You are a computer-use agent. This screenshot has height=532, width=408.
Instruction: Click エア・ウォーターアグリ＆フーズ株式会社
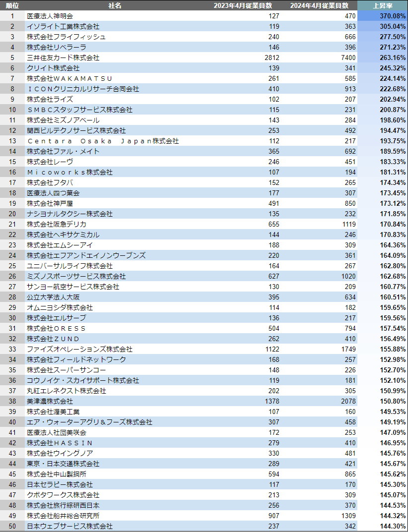pos(90,422)
